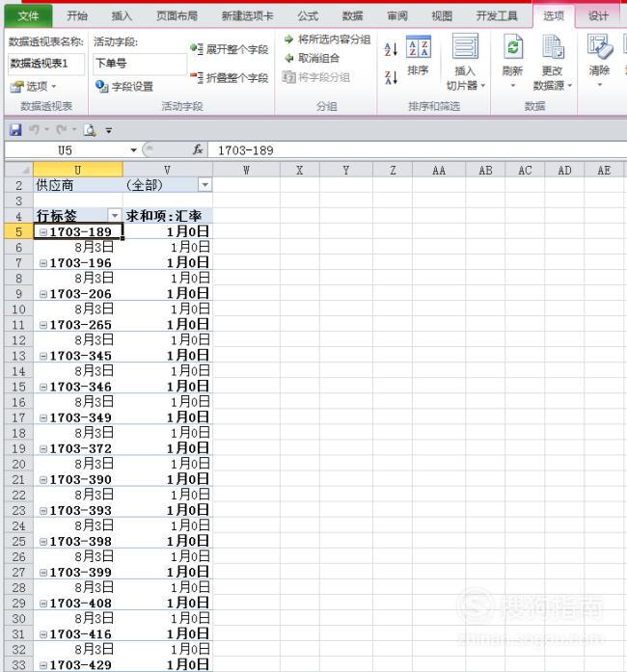The height and width of the screenshot is (672, 627).
Task: Open the File (文件) tab
Action: click(28, 16)
